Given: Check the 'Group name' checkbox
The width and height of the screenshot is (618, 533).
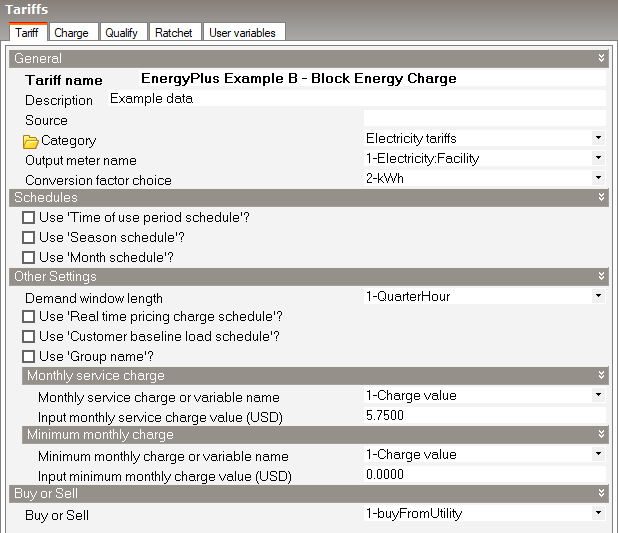Looking at the screenshot, I should pyautogui.click(x=28, y=356).
